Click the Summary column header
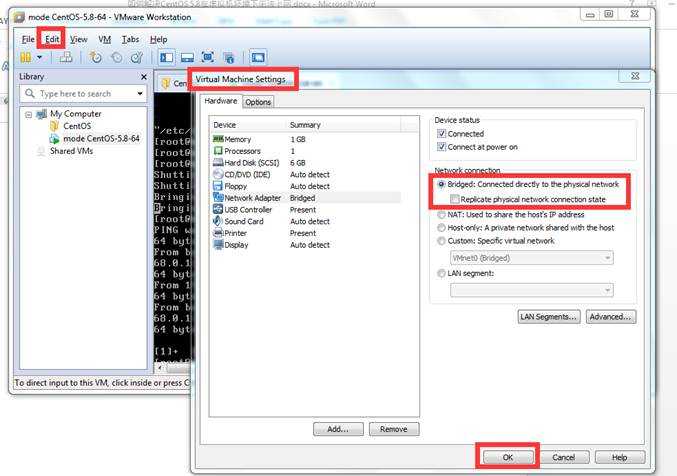Screen dimensions: 677x476 [344, 125]
